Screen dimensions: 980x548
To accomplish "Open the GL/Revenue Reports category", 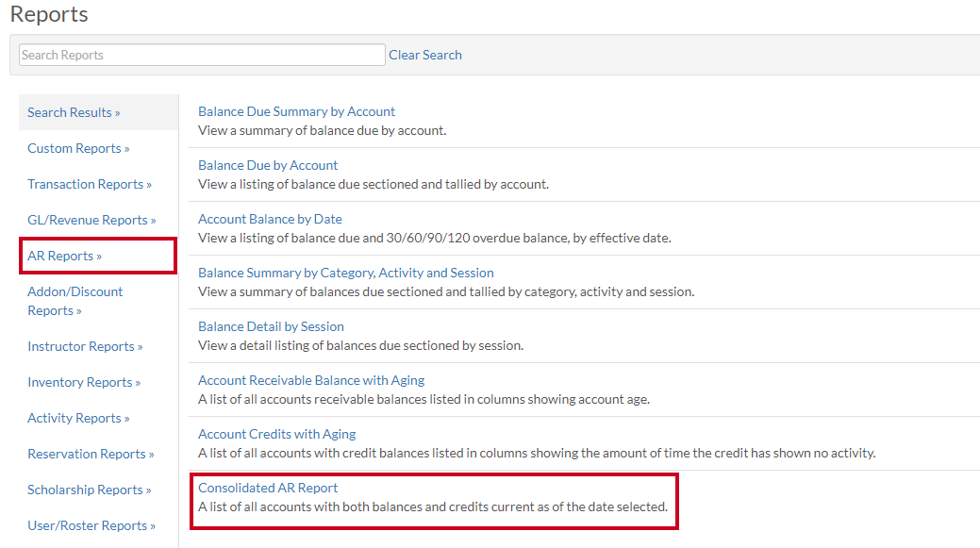I will (x=91, y=220).
